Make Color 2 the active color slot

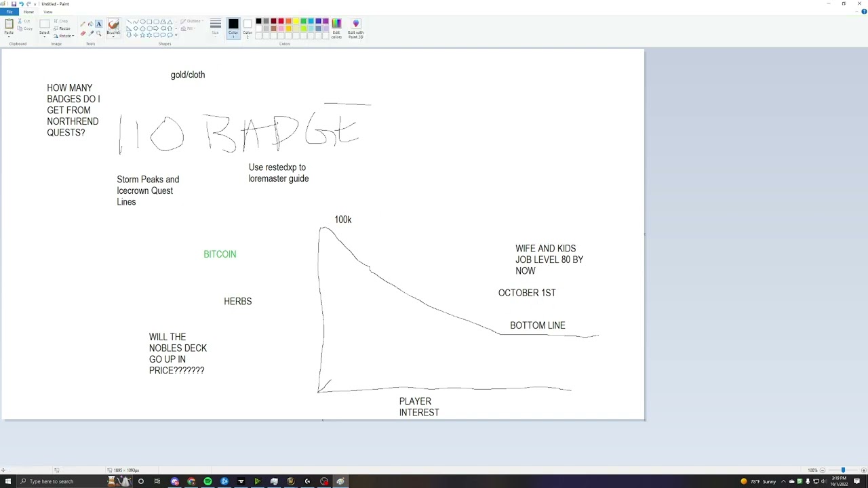[248, 28]
